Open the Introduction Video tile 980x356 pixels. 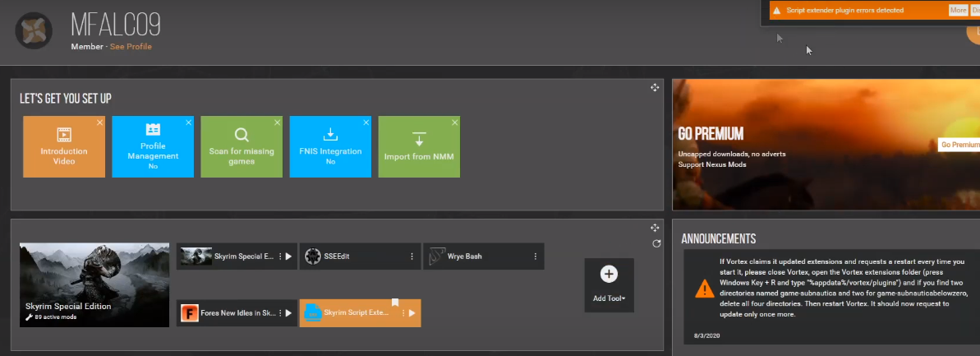coord(64,146)
